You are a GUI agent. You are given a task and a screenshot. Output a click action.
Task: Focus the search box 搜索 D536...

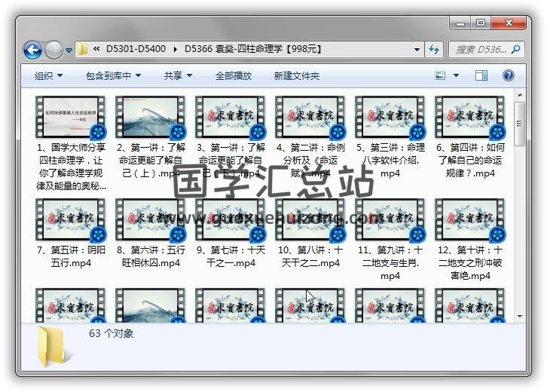pos(481,50)
